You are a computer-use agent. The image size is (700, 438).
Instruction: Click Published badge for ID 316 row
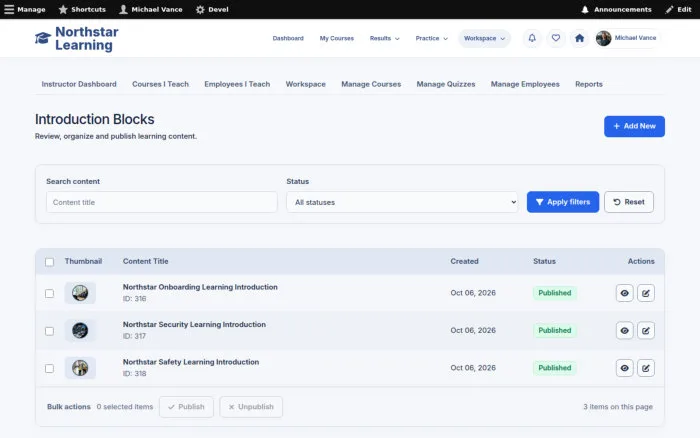tap(554, 293)
